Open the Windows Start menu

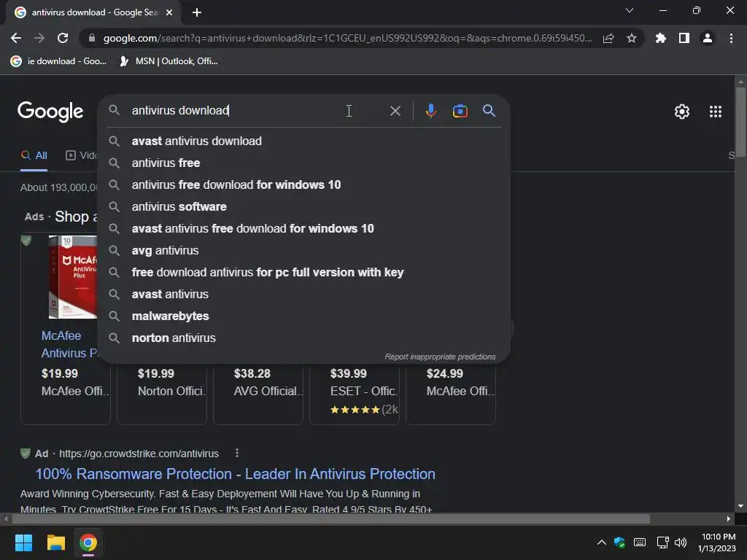[x=23, y=542]
